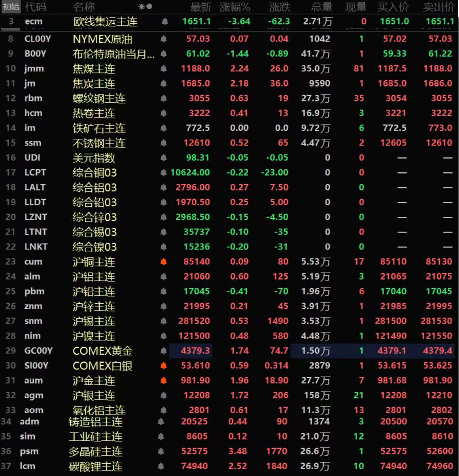Click the 初始 tab at top left
The image size is (459, 476).
(11, 7)
